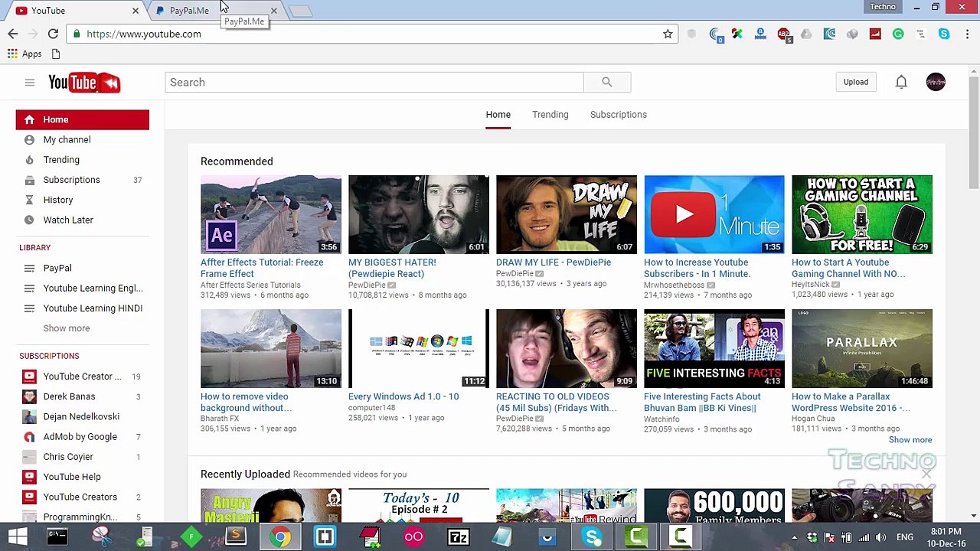Open the Subscriptions tab
The image size is (980, 551).
click(619, 115)
